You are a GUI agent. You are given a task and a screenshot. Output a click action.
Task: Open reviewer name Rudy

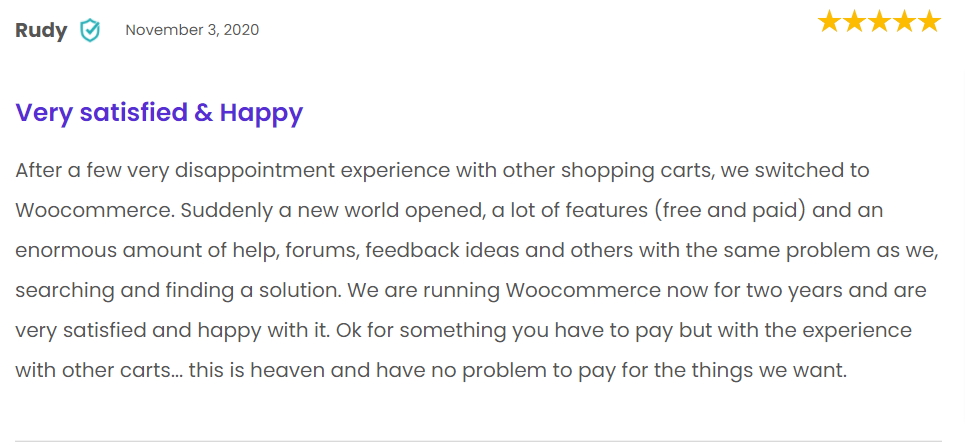point(41,30)
